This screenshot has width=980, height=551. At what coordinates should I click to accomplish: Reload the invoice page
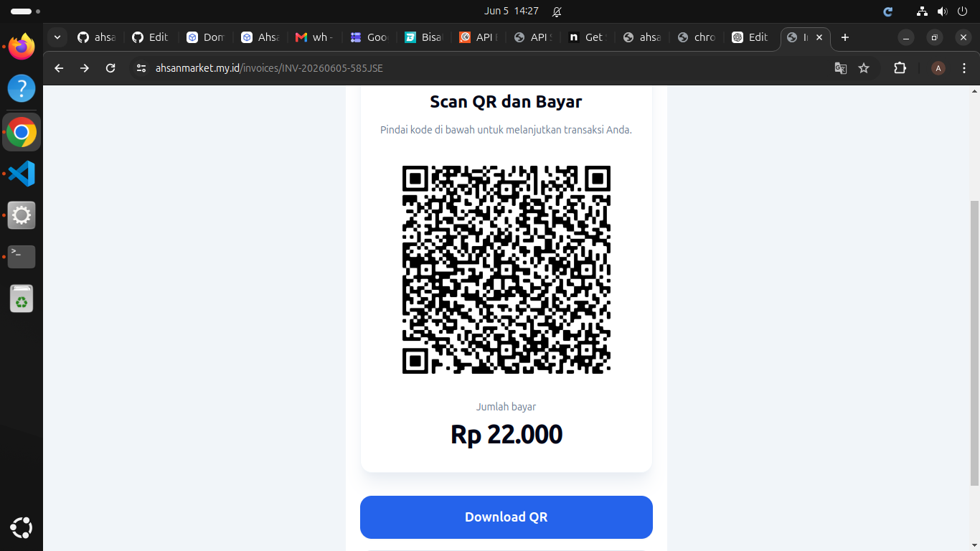tap(110, 68)
